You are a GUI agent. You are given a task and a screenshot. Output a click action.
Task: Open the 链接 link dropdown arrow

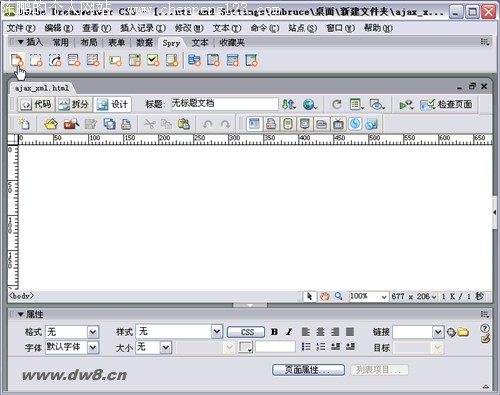[438, 332]
